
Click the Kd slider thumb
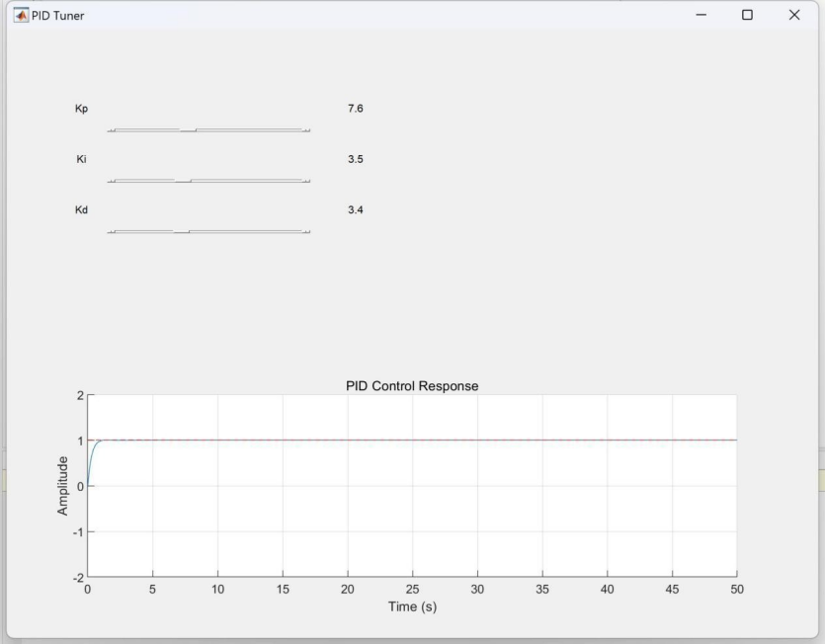coord(181,231)
